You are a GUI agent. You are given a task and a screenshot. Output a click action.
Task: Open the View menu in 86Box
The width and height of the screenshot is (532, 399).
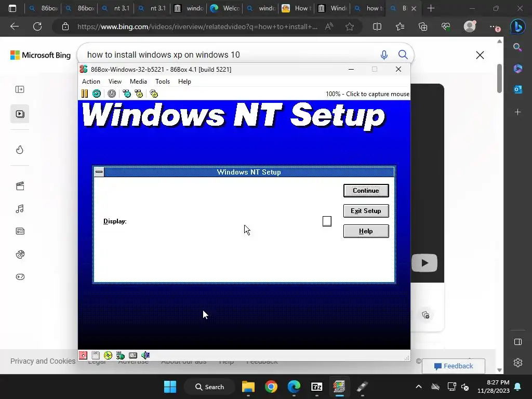coord(115,82)
